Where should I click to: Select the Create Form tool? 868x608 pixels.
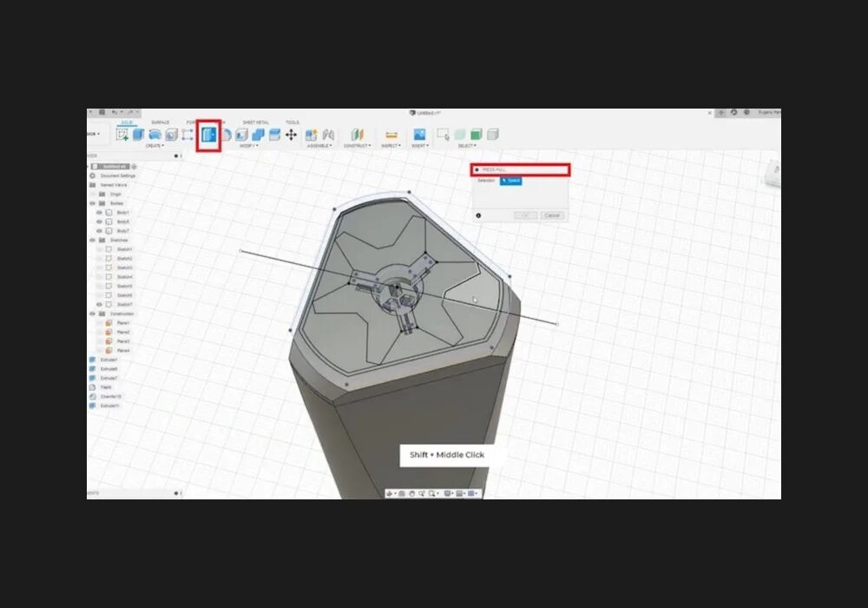(155, 135)
